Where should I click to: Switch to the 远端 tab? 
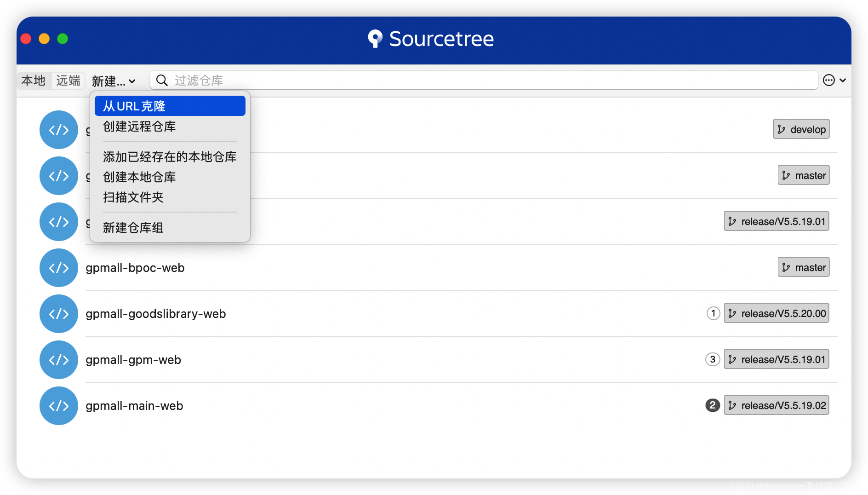click(x=68, y=81)
